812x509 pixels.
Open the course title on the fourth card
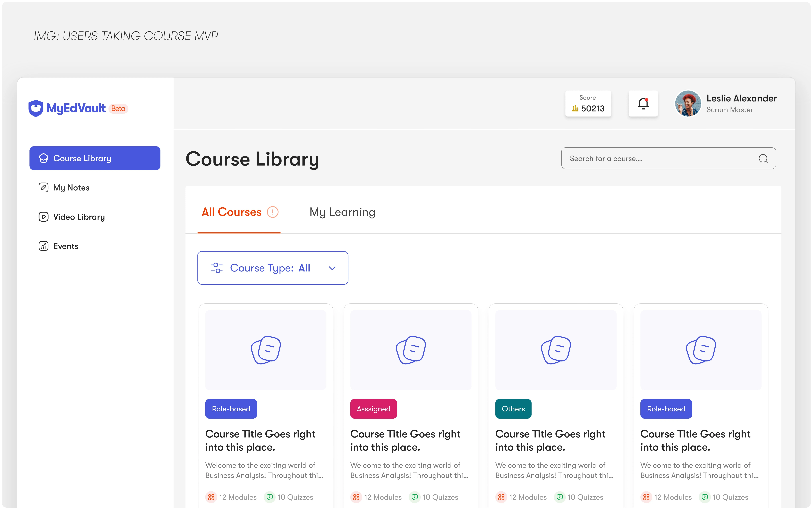695,441
